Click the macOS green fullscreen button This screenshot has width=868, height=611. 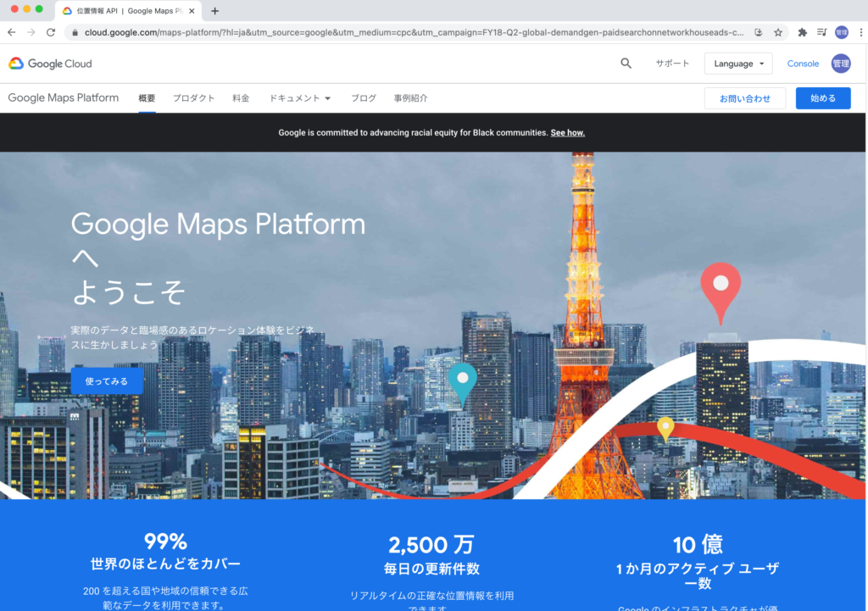click(39, 8)
